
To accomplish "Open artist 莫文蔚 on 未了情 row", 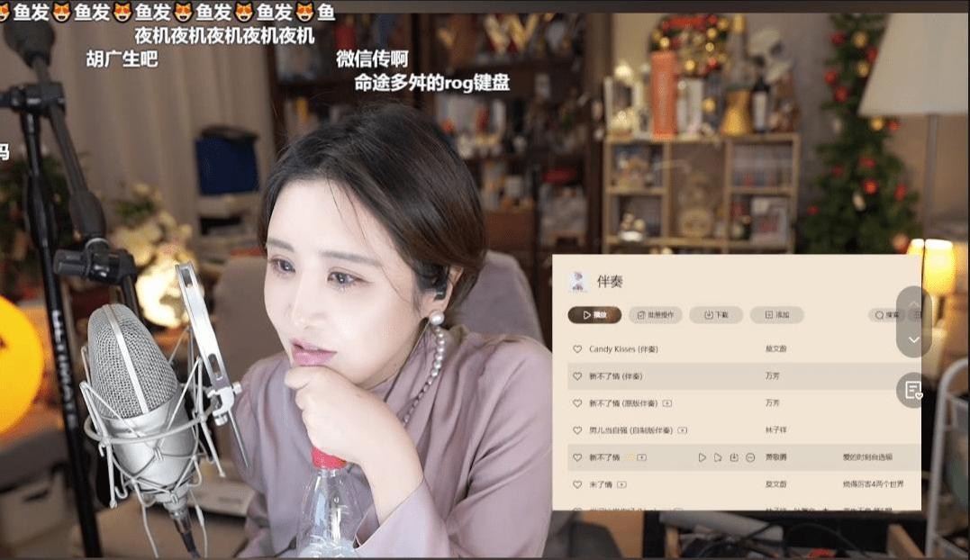I will (775, 484).
